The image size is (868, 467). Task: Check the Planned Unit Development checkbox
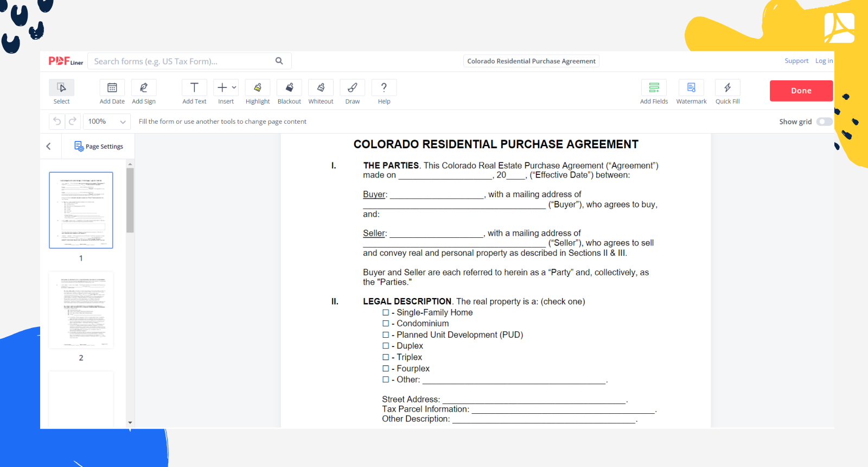click(386, 335)
